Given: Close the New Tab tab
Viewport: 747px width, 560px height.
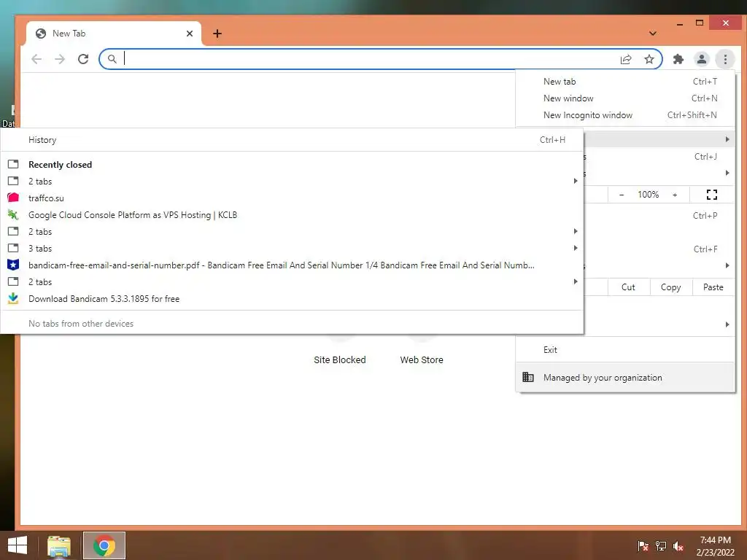Looking at the screenshot, I should tap(190, 34).
